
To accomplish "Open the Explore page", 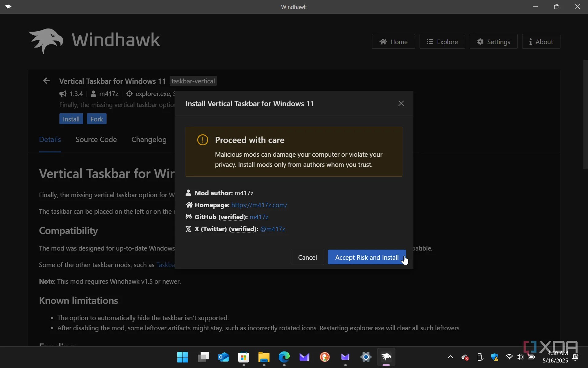I will (x=442, y=41).
